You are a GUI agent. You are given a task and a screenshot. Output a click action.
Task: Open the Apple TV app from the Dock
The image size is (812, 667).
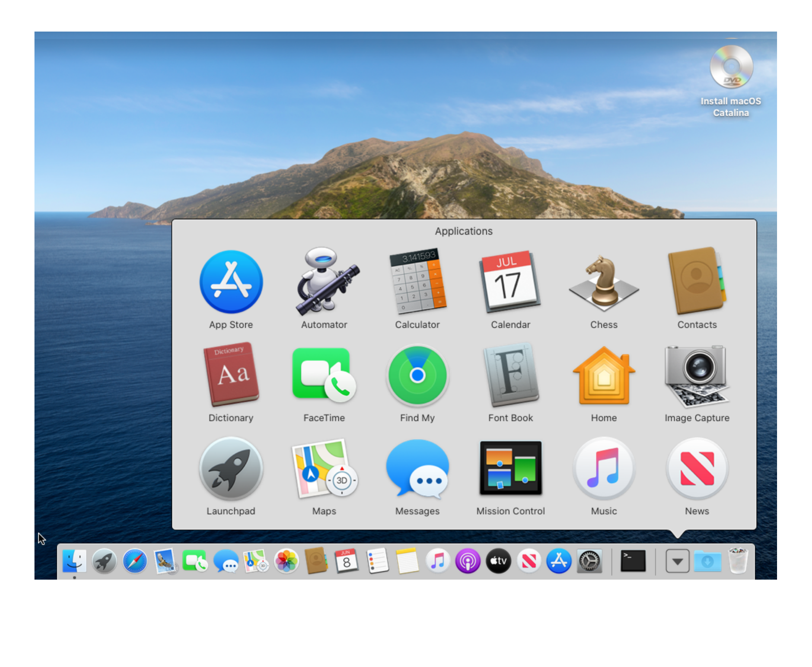click(x=498, y=561)
